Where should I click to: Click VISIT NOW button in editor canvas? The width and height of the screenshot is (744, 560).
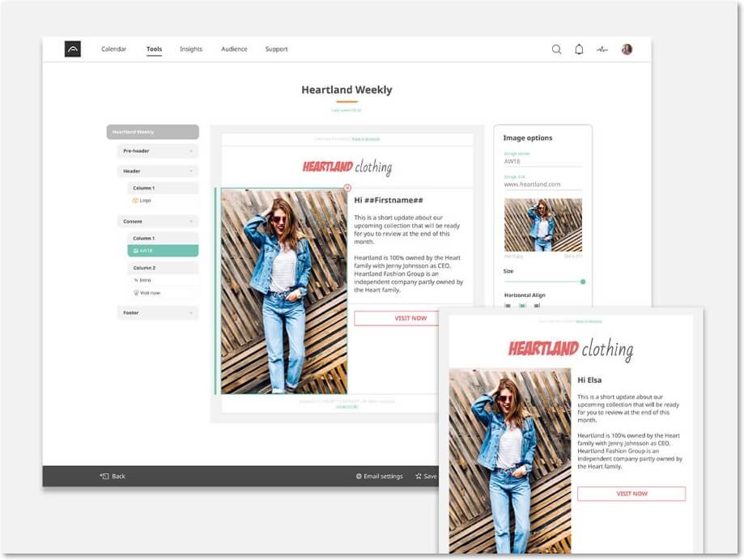click(397, 318)
